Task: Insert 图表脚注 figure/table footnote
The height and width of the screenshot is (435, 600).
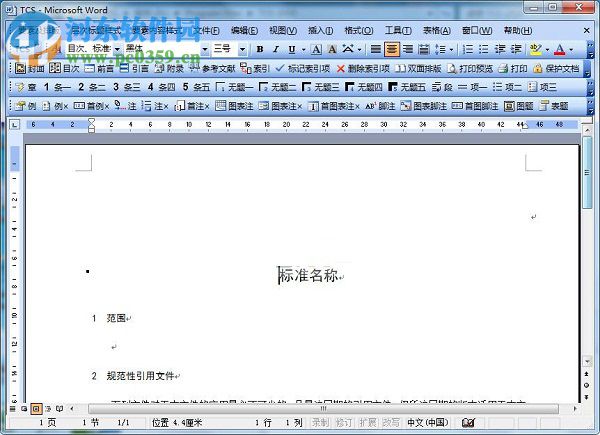Action: coord(423,106)
